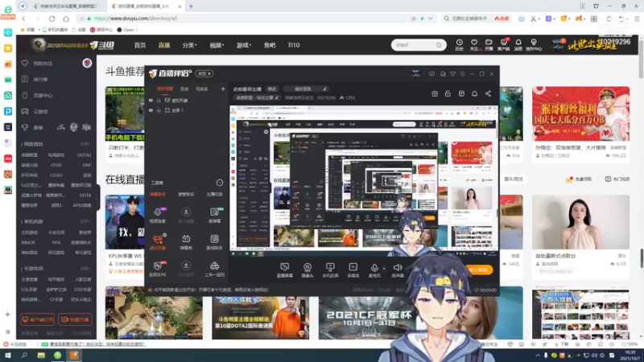
Task: Open the Windows Start menu
Action: tap(8, 356)
